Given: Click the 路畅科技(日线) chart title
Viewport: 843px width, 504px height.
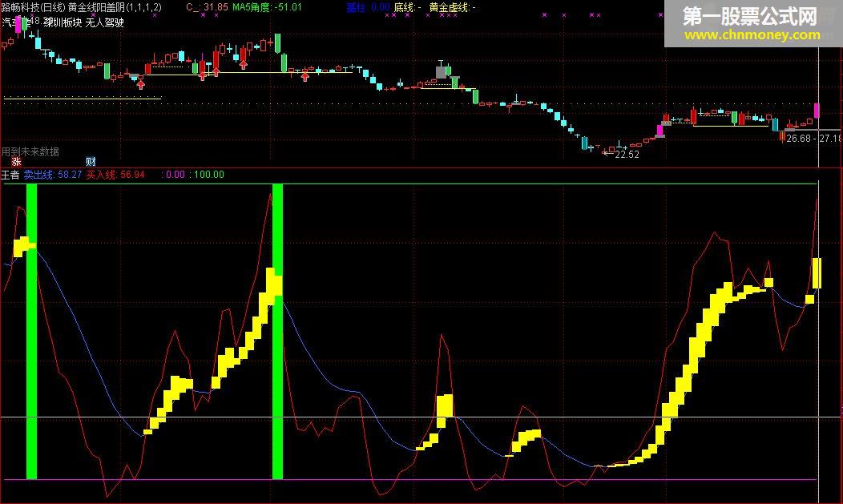Looking at the screenshot, I should point(34,7).
